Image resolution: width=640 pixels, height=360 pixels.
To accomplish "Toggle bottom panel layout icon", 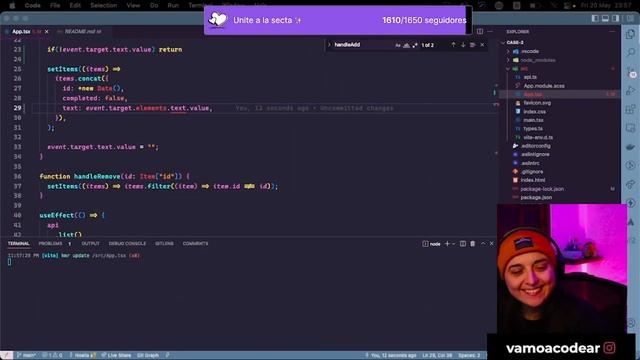I will (605, 18).
